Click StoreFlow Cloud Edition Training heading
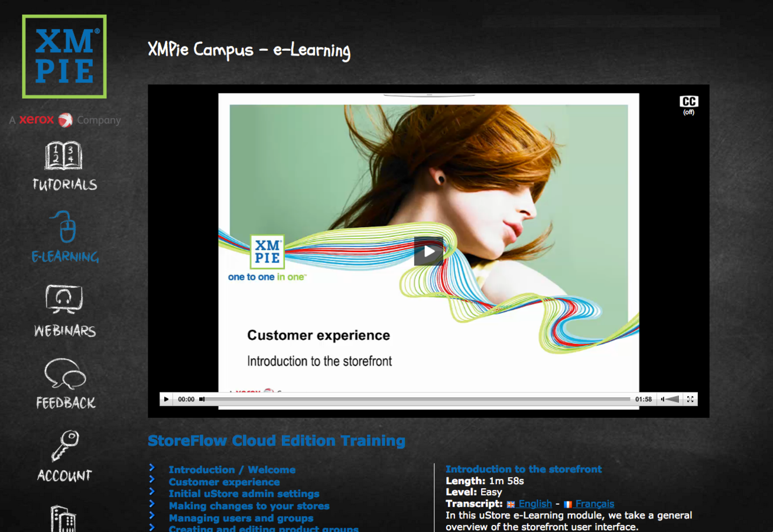This screenshot has height=532, width=773. [x=277, y=441]
